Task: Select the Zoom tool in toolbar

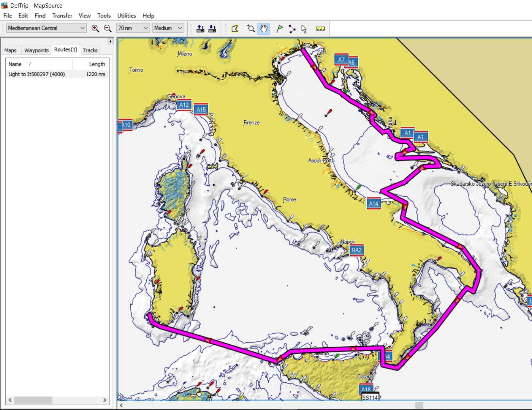Action: (251, 28)
